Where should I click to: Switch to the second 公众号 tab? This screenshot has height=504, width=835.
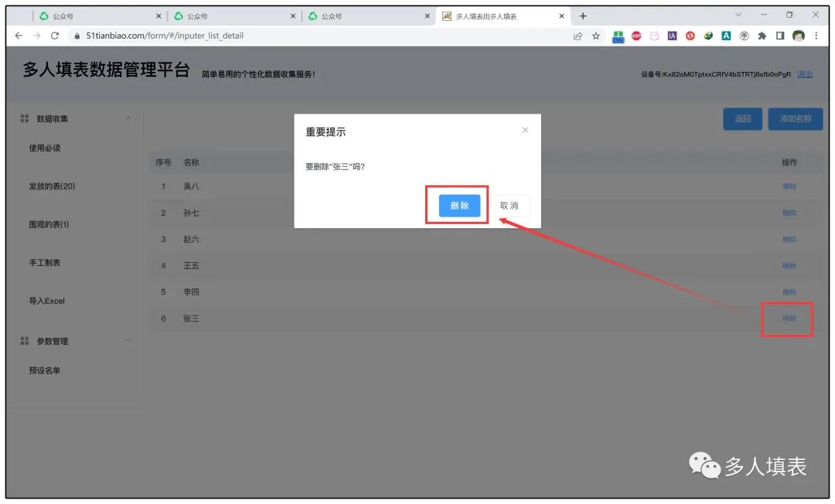(x=233, y=16)
